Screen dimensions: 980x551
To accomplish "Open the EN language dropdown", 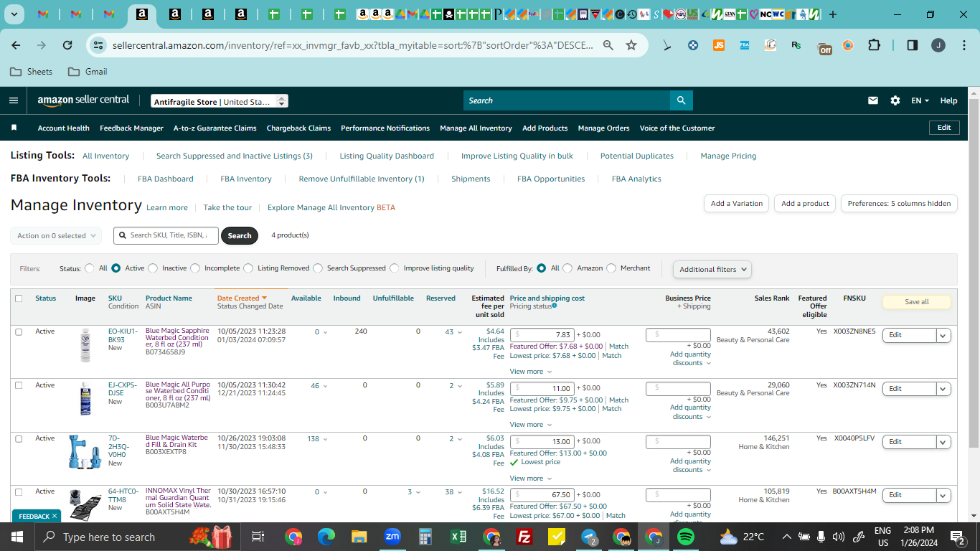I will (x=920, y=100).
